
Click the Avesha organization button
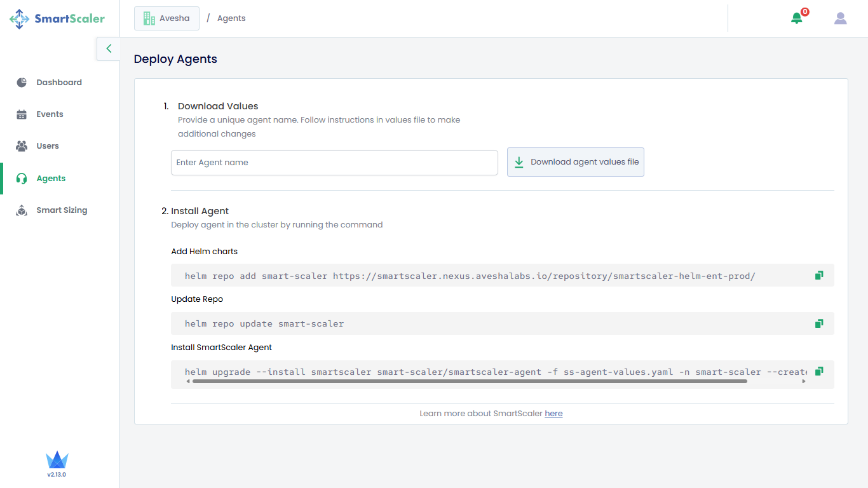[x=166, y=18]
